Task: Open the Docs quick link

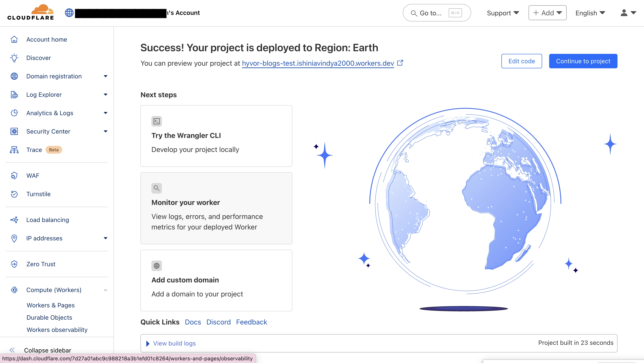Action: coord(193,322)
